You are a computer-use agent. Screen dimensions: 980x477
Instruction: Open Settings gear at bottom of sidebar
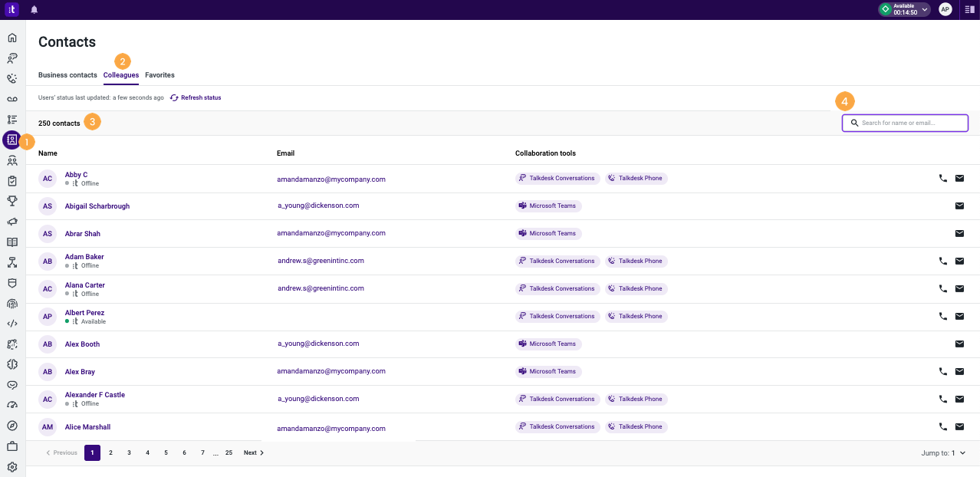(x=12, y=466)
